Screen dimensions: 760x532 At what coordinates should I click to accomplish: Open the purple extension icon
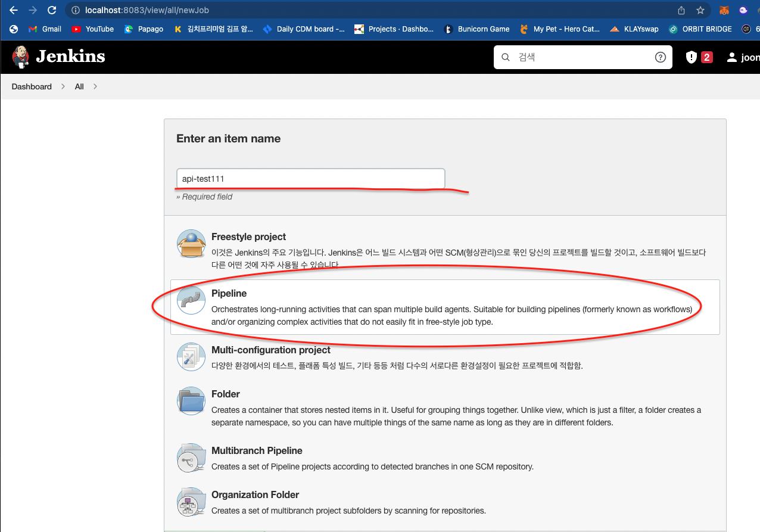(743, 10)
